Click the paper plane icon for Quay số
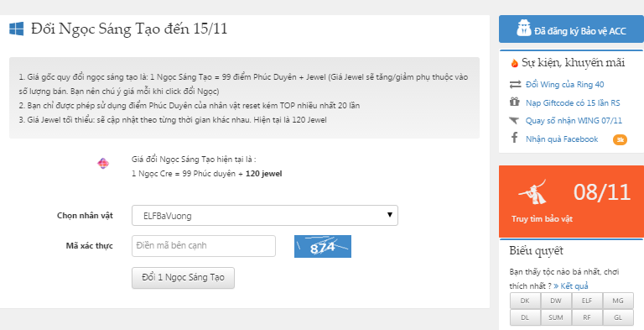This screenshot has width=644, height=330. point(514,120)
